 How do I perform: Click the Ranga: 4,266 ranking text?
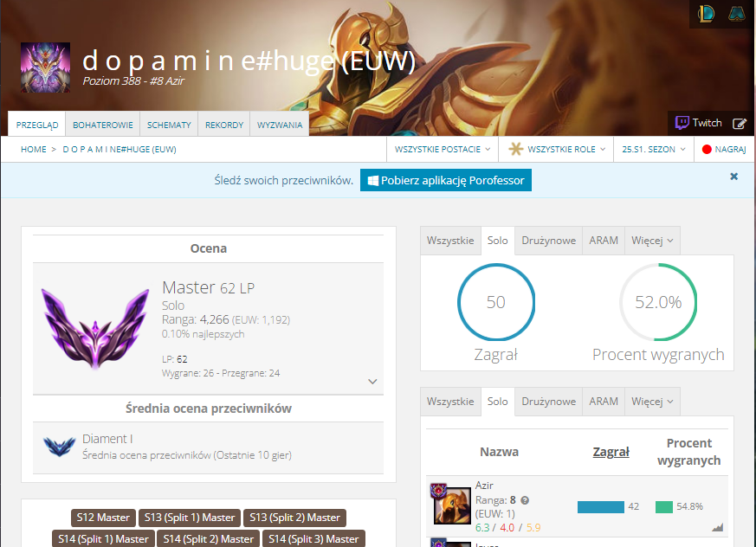point(226,319)
